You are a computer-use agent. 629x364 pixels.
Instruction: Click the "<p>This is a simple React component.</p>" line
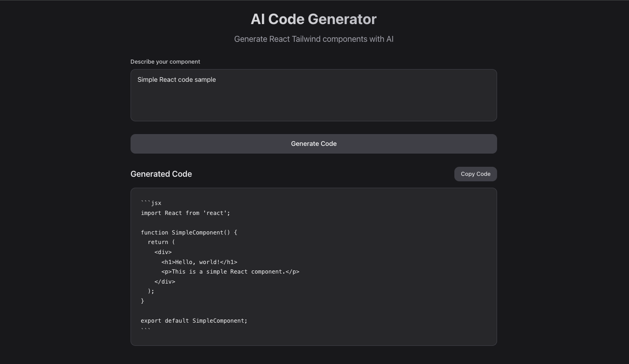click(230, 272)
